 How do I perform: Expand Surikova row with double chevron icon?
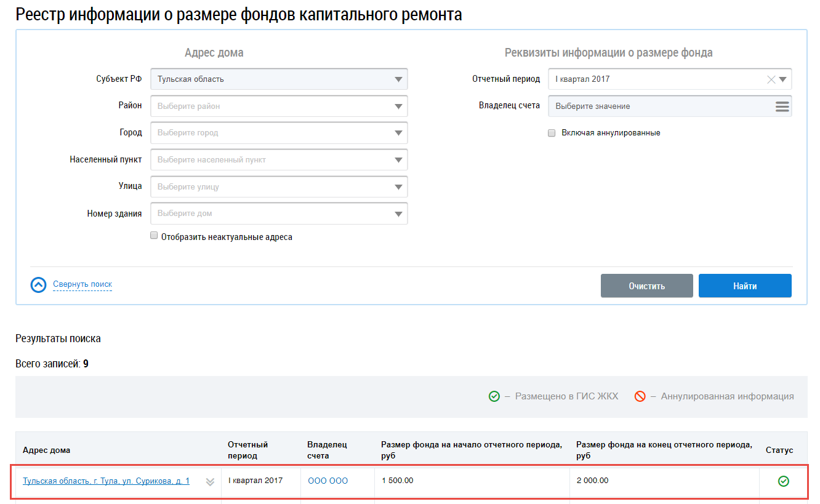pos(210,482)
